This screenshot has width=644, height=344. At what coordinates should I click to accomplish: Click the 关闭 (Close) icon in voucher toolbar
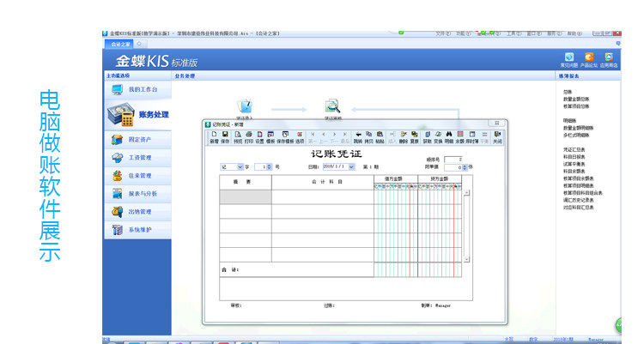click(497, 137)
